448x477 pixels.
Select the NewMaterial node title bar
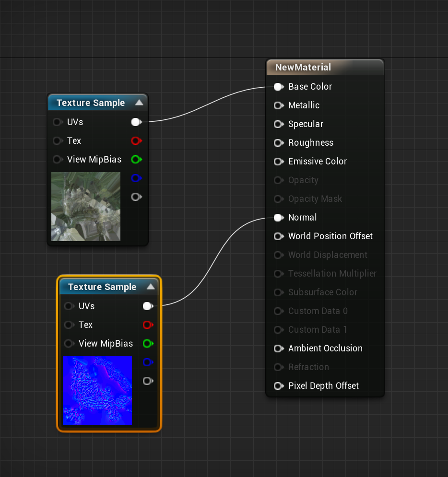(325, 67)
